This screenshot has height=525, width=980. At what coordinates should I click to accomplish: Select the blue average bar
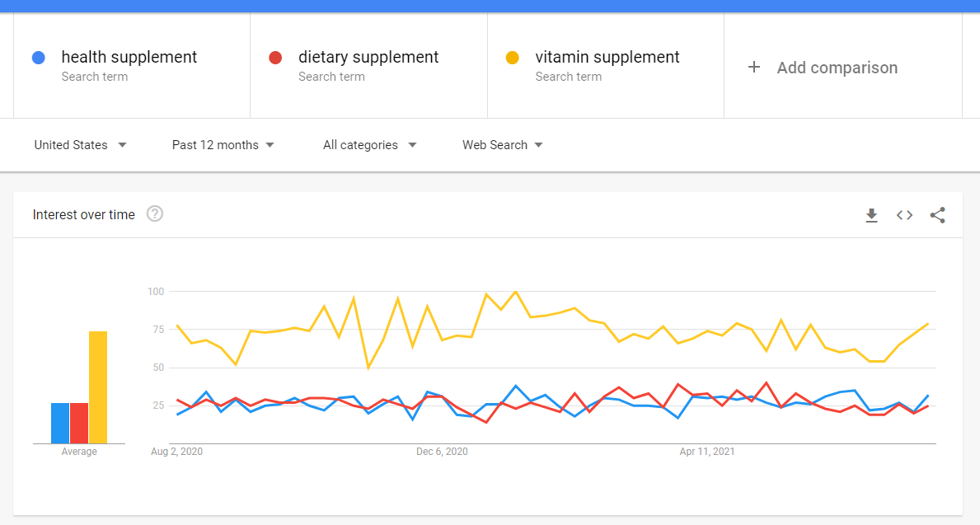(60, 423)
